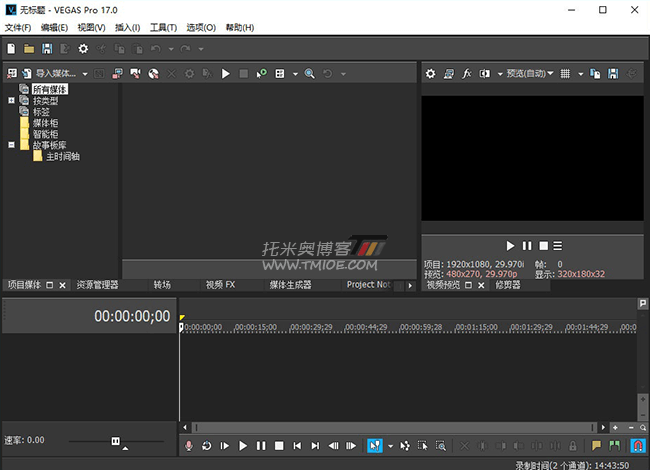Expand the 按类型 tree node

(11, 100)
